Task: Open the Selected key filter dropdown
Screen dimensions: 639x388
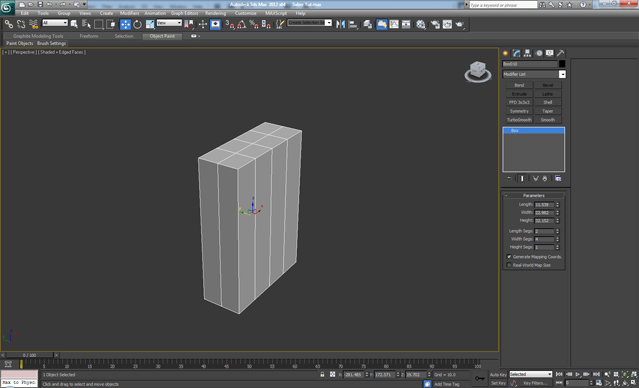Action: 531,374
